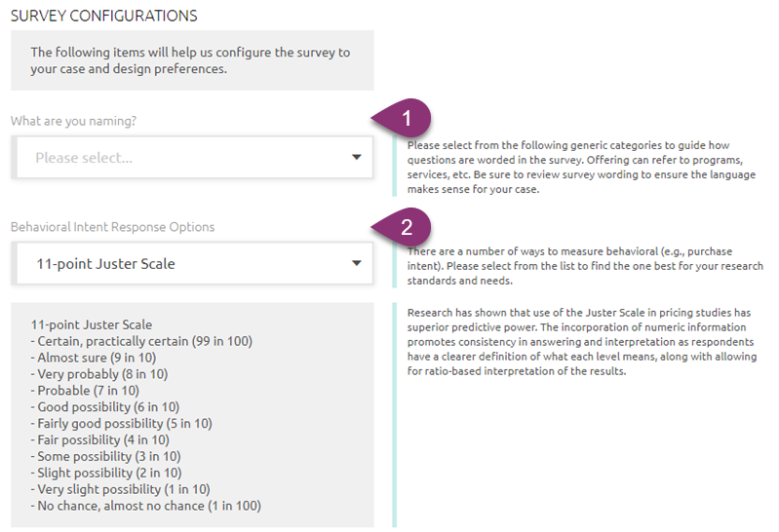
Task: Open the "What are you naming?" dropdown arrow
Action: pyautogui.click(x=356, y=158)
